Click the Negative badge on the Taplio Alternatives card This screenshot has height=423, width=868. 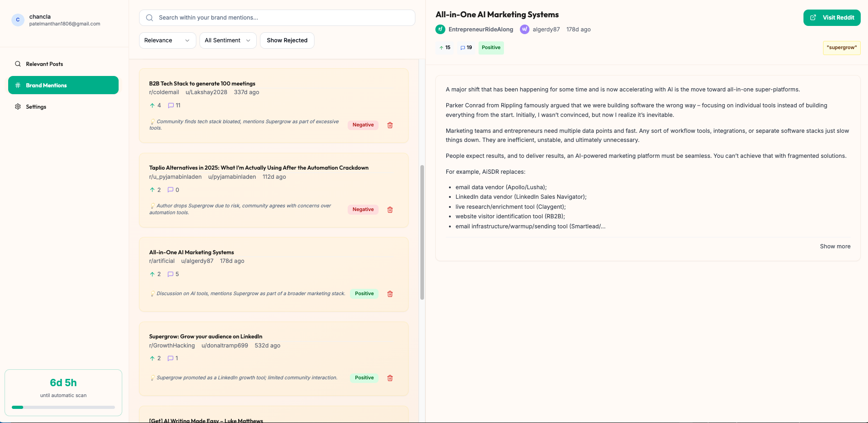pyautogui.click(x=363, y=210)
